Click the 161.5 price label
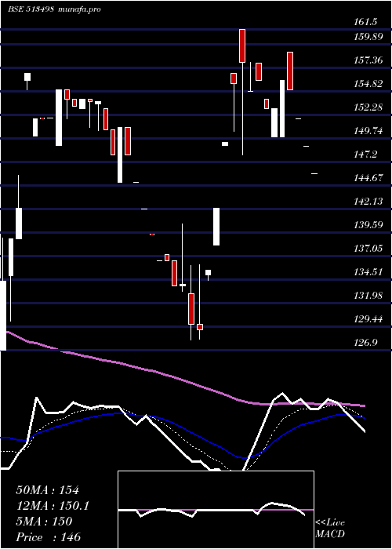Screen dimensions: 392x549 (365, 22)
